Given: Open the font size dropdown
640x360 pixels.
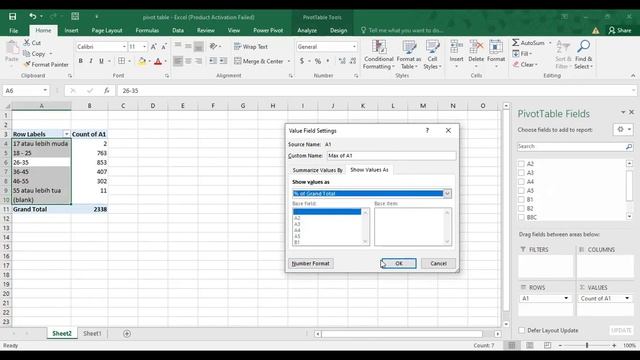Looking at the screenshot, I should tap(144, 47).
